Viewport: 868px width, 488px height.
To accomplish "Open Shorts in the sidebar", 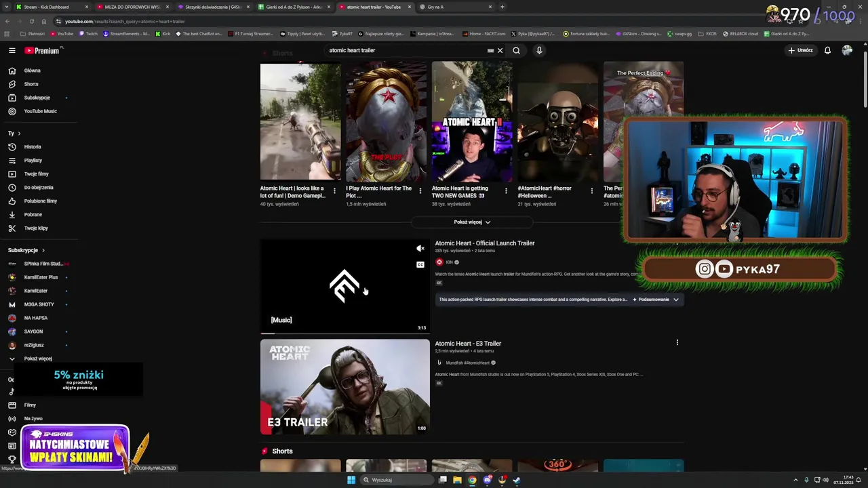I will point(31,84).
